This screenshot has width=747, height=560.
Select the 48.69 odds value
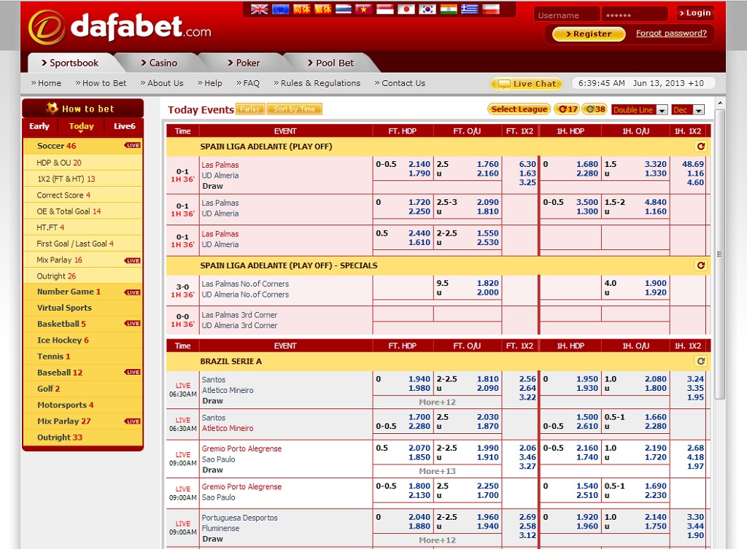click(693, 164)
